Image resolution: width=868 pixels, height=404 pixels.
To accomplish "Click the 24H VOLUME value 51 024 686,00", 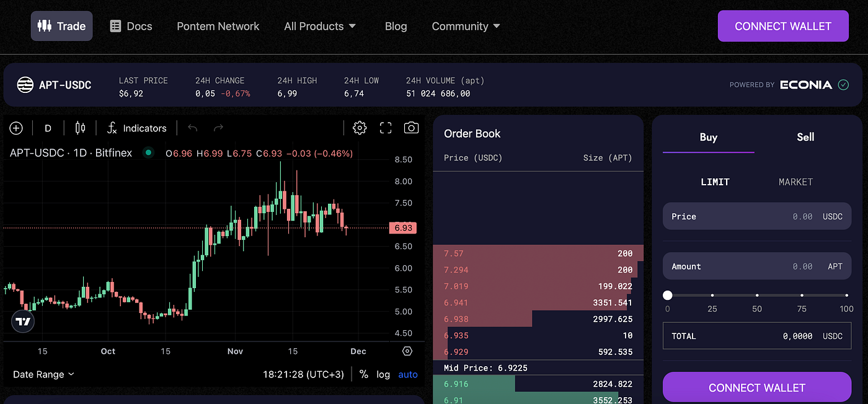I will [438, 94].
